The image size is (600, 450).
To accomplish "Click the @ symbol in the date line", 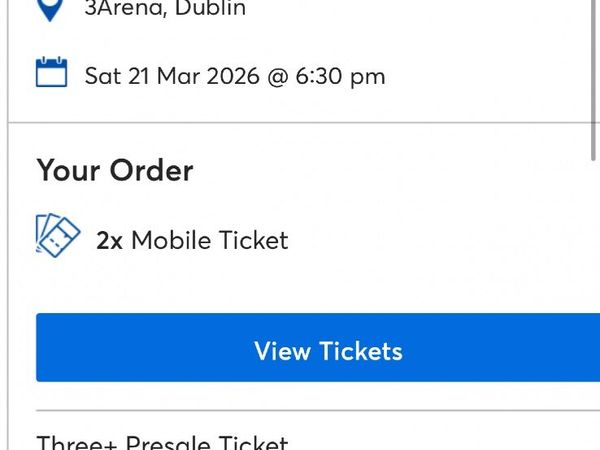I will tap(276, 76).
